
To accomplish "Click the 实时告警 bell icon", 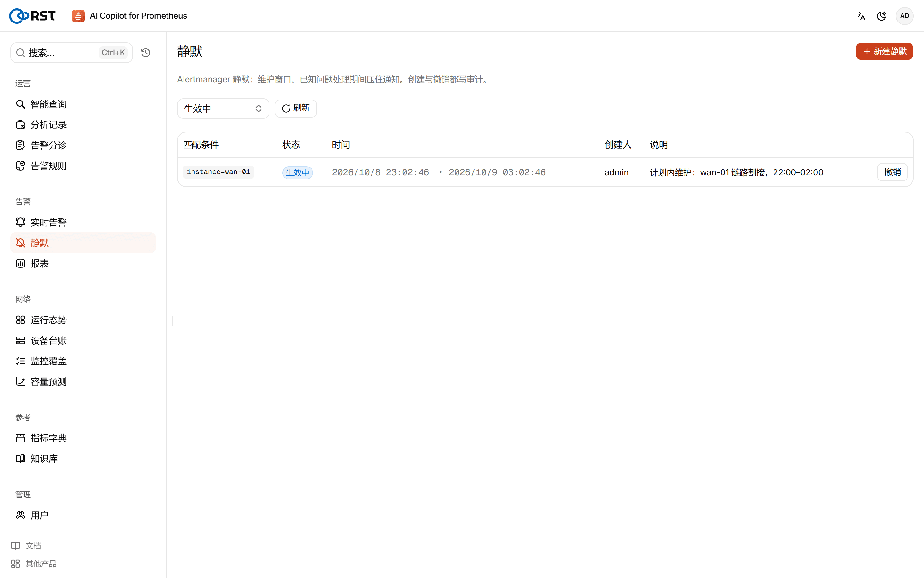I will pos(21,222).
